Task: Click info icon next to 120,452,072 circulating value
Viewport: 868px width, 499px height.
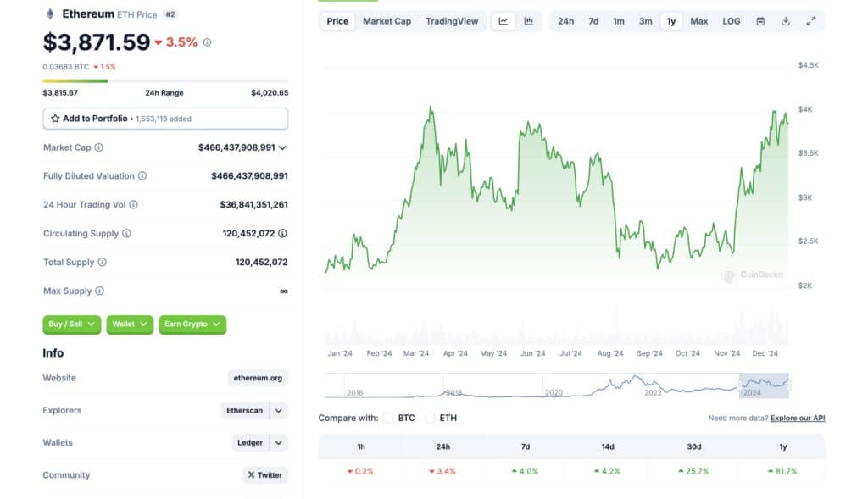Action: coord(282,234)
